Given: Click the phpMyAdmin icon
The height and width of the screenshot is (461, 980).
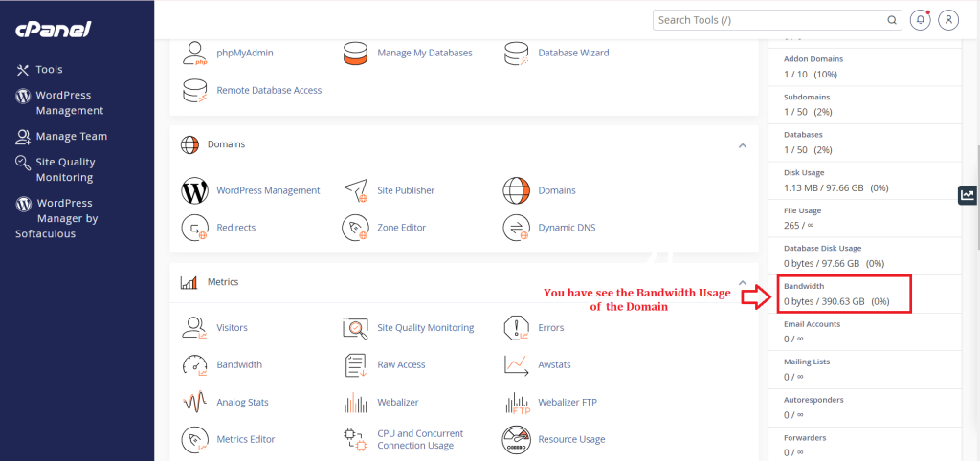Looking at the screenshot, I should point(195,54).
